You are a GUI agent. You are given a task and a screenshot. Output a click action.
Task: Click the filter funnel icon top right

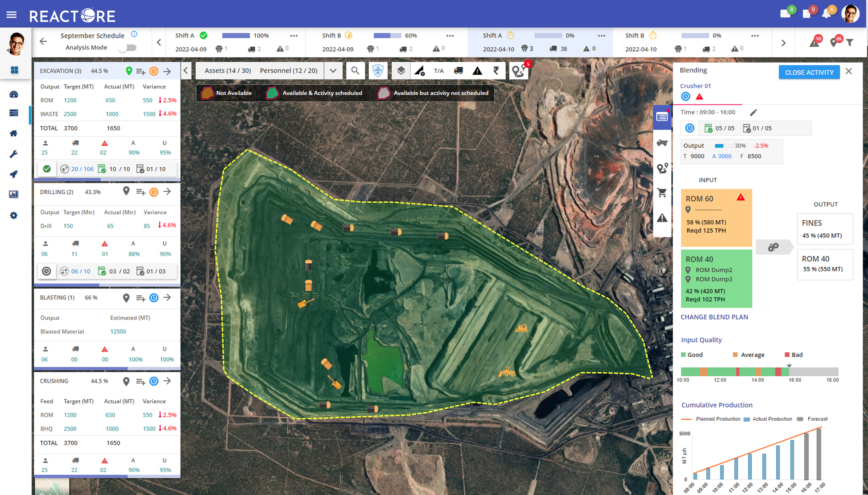(x=850, y=42)
